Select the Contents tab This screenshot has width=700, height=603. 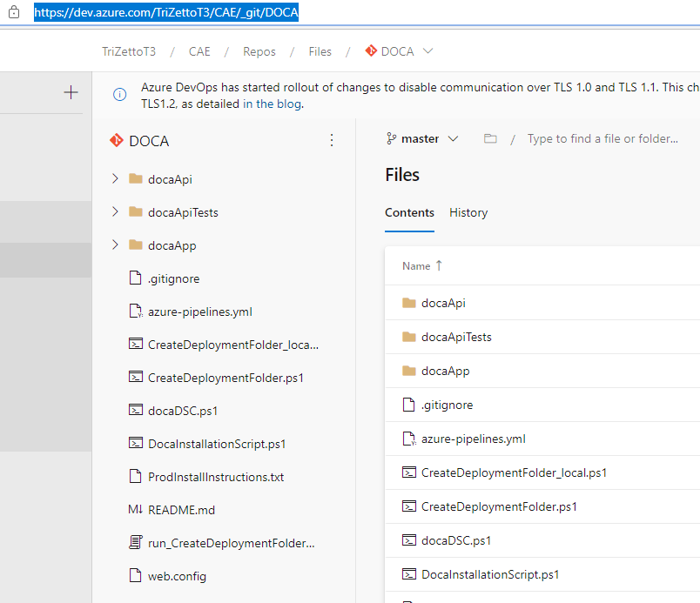tap(409, 212)
